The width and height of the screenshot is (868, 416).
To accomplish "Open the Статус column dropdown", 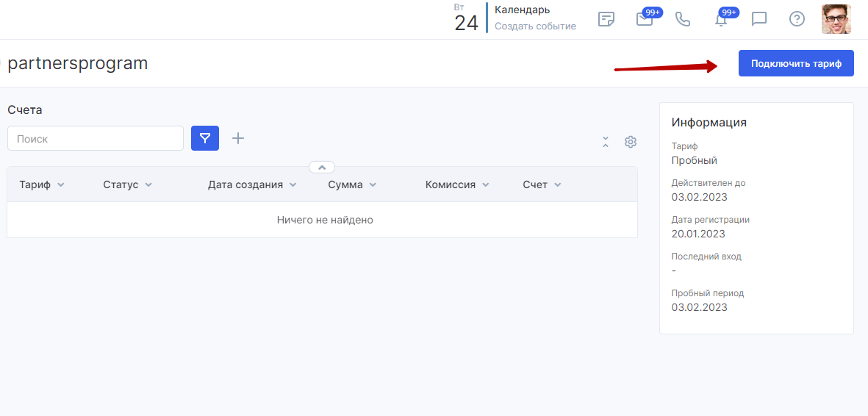I will [148, 185].
